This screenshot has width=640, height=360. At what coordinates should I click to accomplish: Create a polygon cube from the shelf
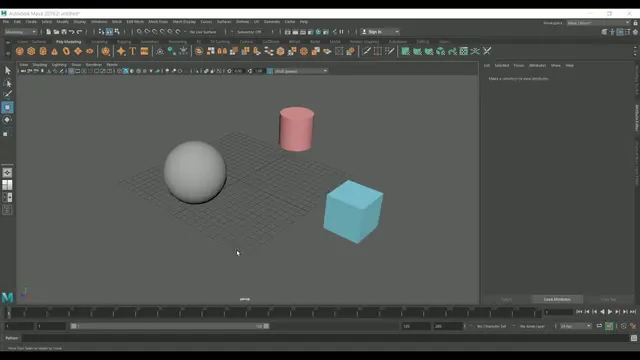(x=31, y=51)
